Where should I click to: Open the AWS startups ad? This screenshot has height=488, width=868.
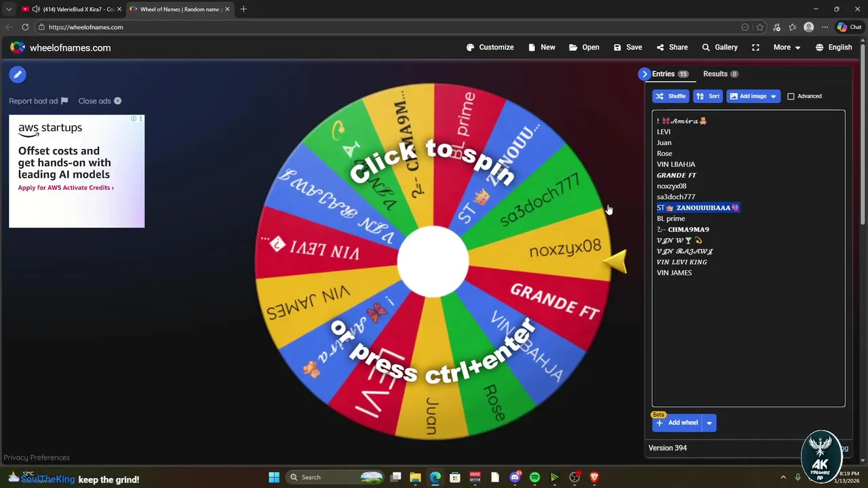coord(77,171)
